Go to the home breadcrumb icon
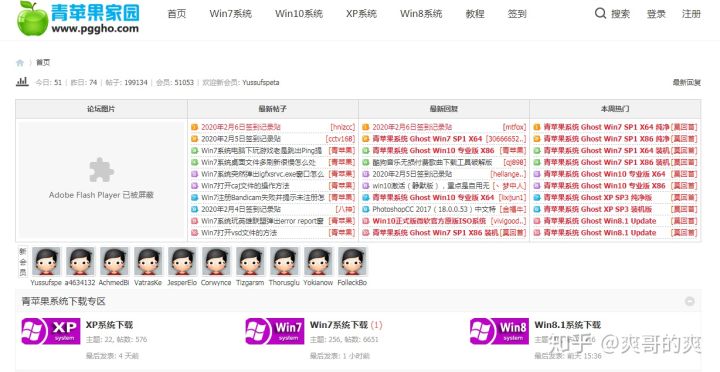The width and height of the screenshot is (720, 372). pyautogui.click(x=20, y=62)
